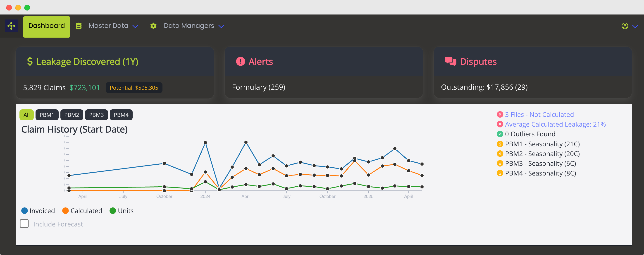Click the app logo icon in navbar

(x=11, y=26)
